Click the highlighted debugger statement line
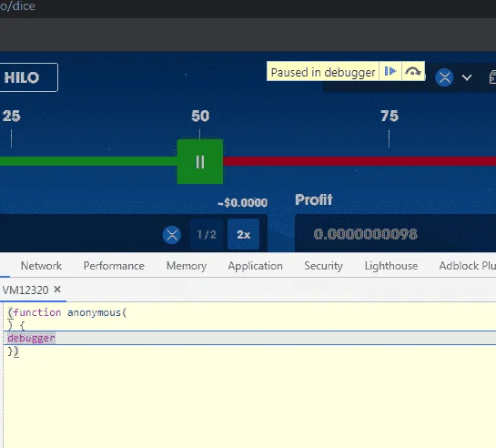The image size is (496, 448). point(250,338)
